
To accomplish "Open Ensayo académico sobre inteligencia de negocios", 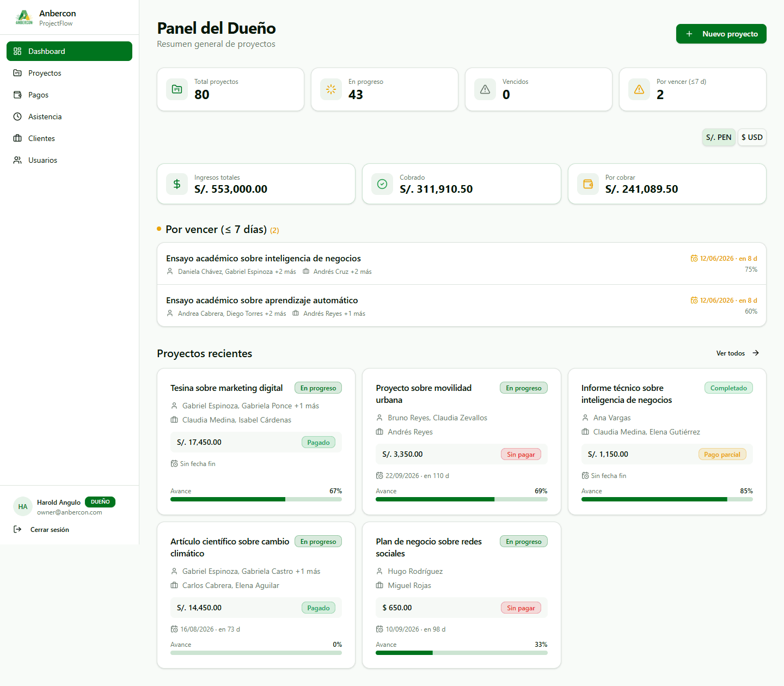I will 462,264.
